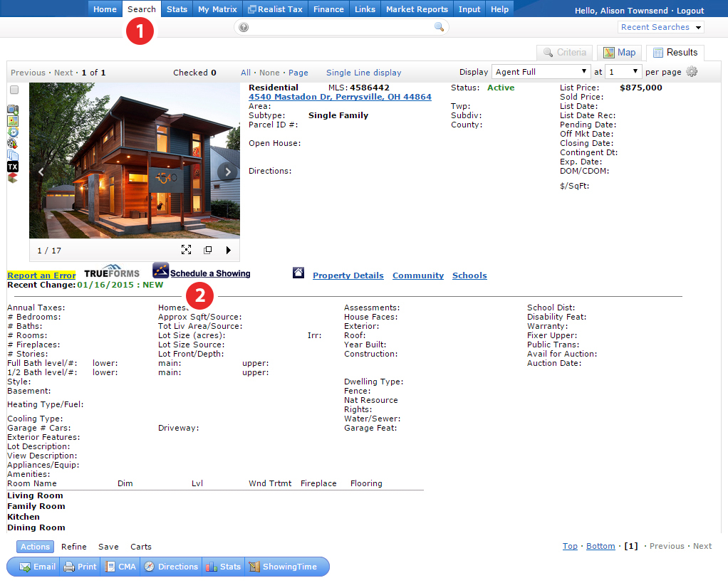Image resolution: width=728 pixels, height=583 pixels.
Task: Open the Stats menu in the top navigation
Action: click(177, 9)
